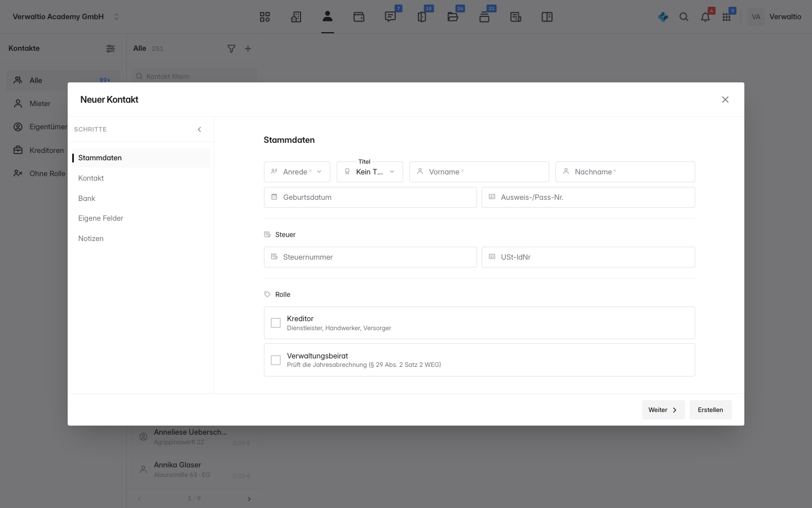
Task: Open the folder icon with badge 24
Action: (x=453, y=17)
